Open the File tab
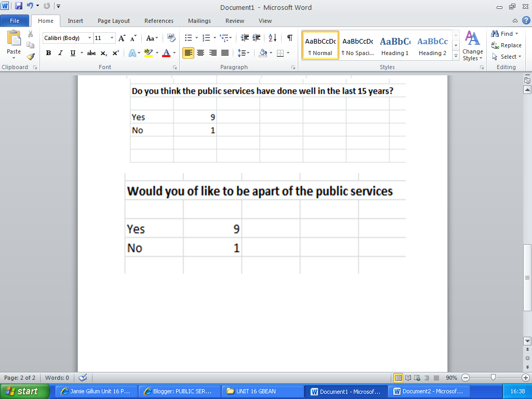Screen dimensions: 532x399 [x=15, y=21]
